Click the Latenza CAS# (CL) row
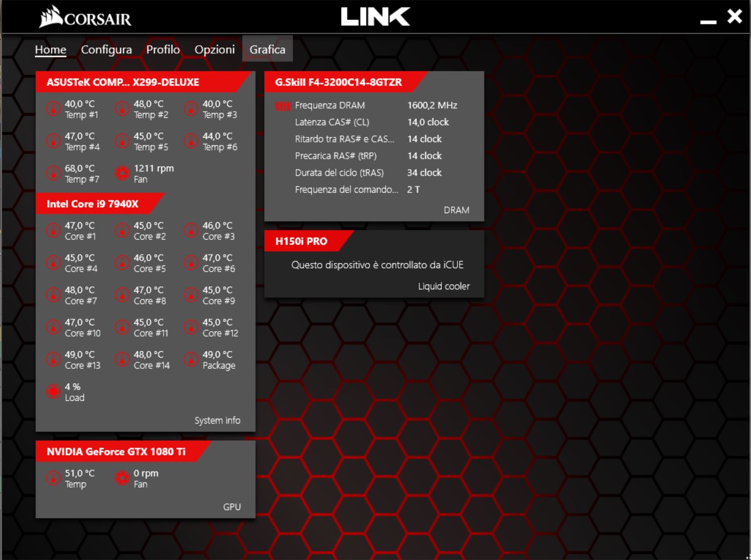The height and width of the screenshot is (560, 751). tap(372, 122)
